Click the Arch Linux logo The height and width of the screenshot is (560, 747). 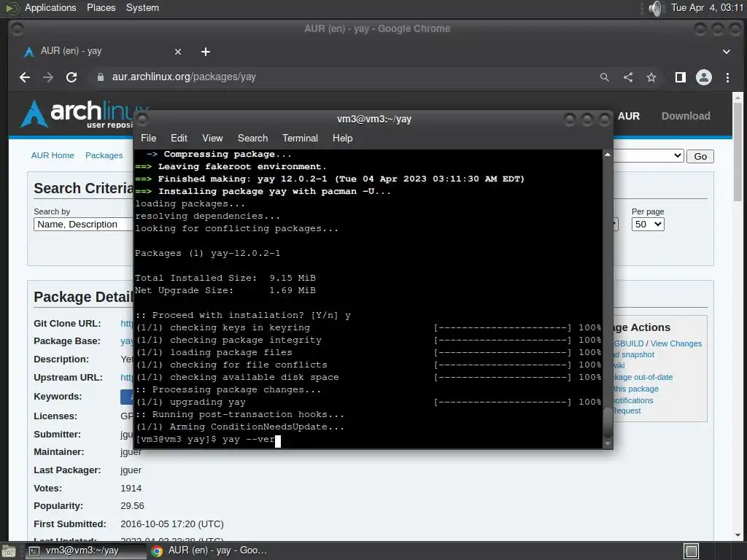click(x=76, y=113)
